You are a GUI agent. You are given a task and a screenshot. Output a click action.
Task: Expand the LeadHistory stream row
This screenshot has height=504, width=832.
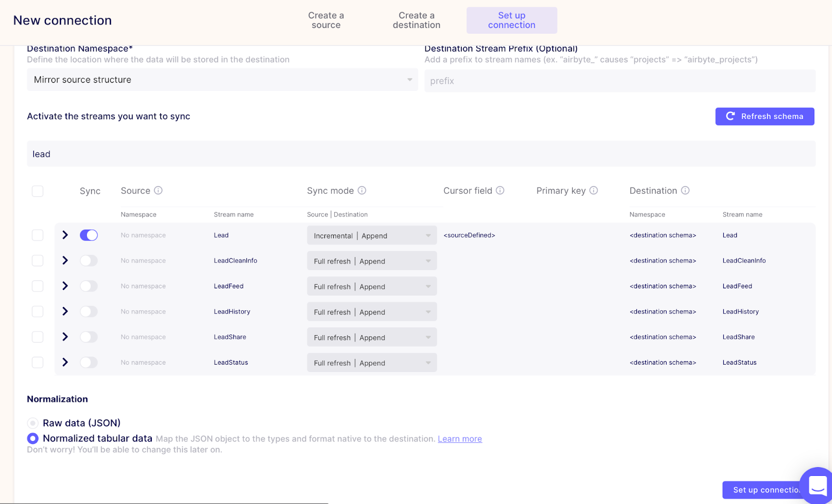click(x=64, y=311)
